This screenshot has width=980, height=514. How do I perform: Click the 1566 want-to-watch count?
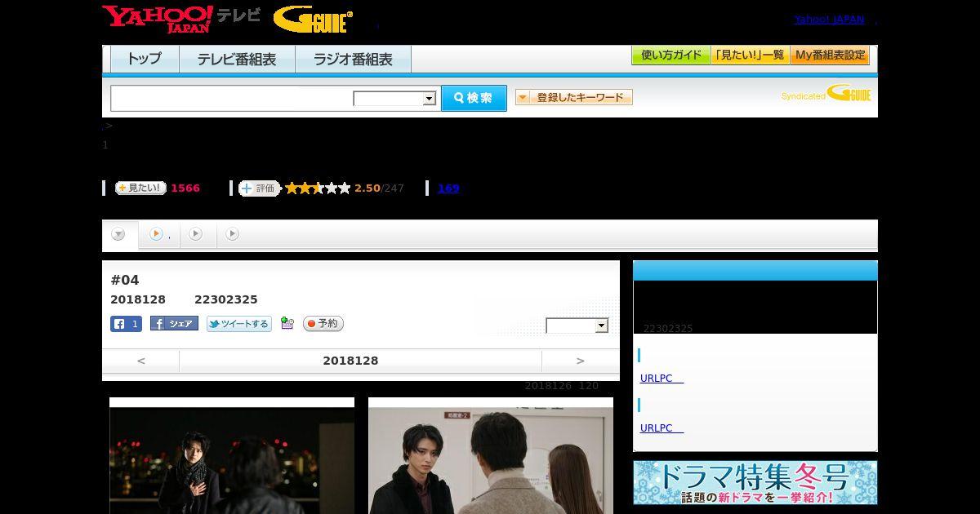pyautogui.click(x=185, y=188)
